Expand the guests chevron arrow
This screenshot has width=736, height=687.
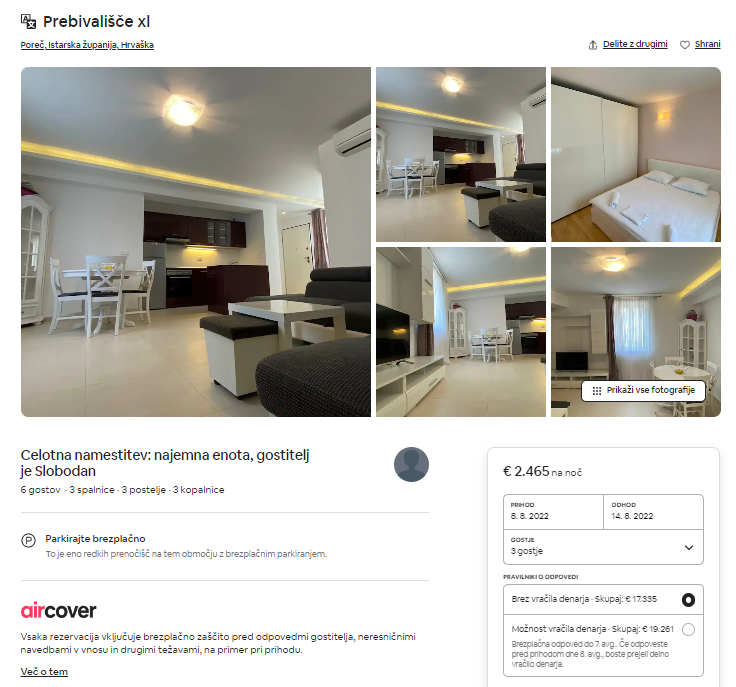(x=689, y=547)
